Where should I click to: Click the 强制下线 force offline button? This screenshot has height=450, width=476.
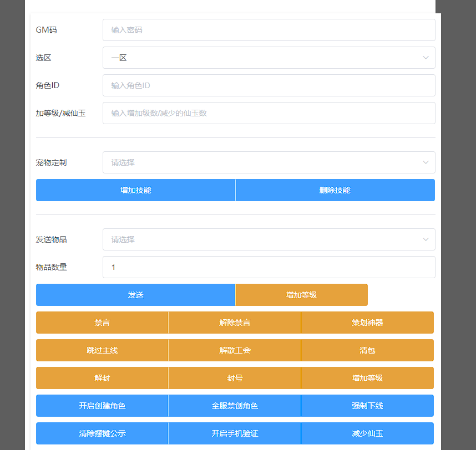tap(367, 406)
